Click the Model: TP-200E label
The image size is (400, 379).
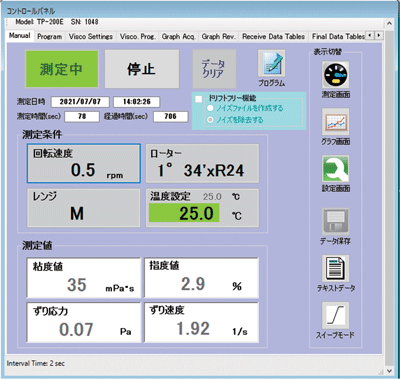point(39,22)
